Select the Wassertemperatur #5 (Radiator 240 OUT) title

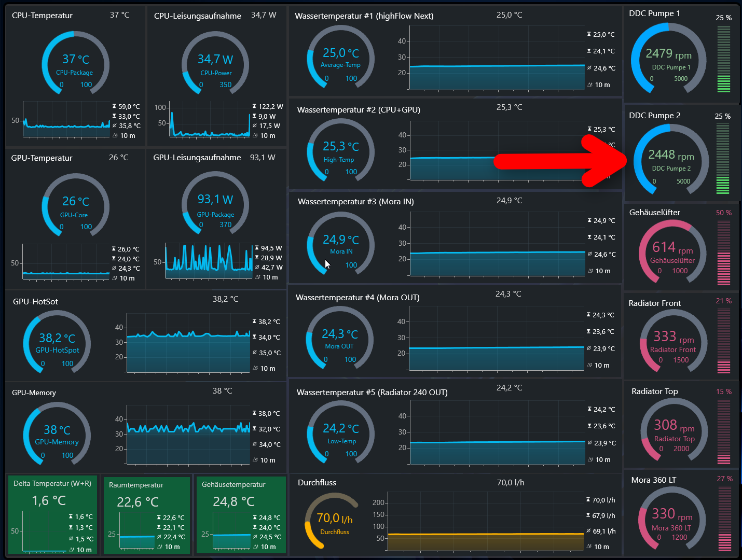372,393
